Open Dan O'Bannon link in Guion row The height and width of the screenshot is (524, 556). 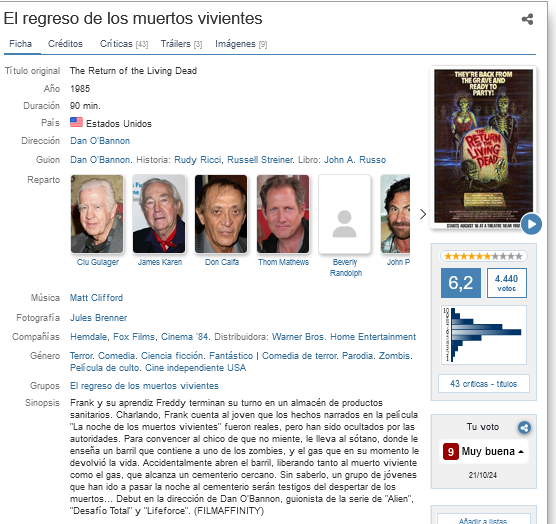[100, 160]
